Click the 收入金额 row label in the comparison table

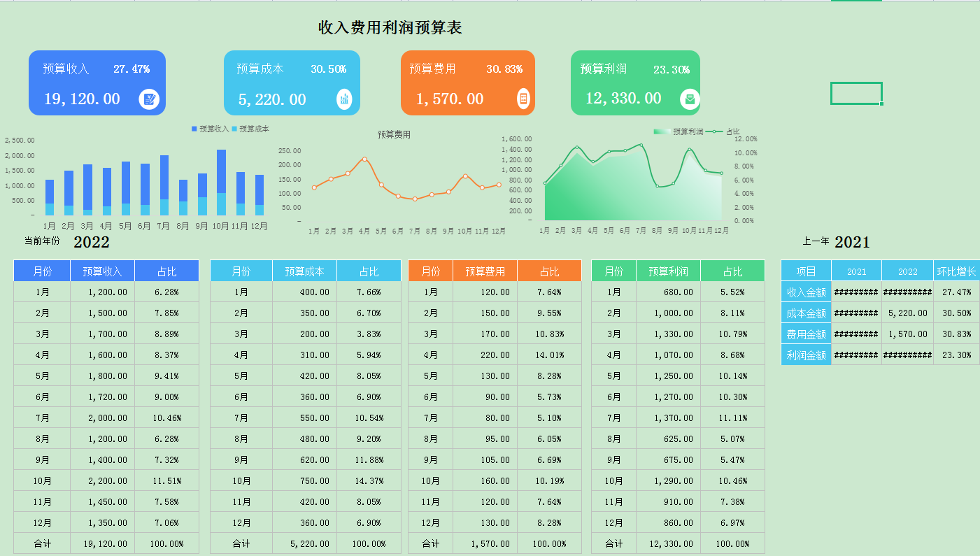coord(806,292)
